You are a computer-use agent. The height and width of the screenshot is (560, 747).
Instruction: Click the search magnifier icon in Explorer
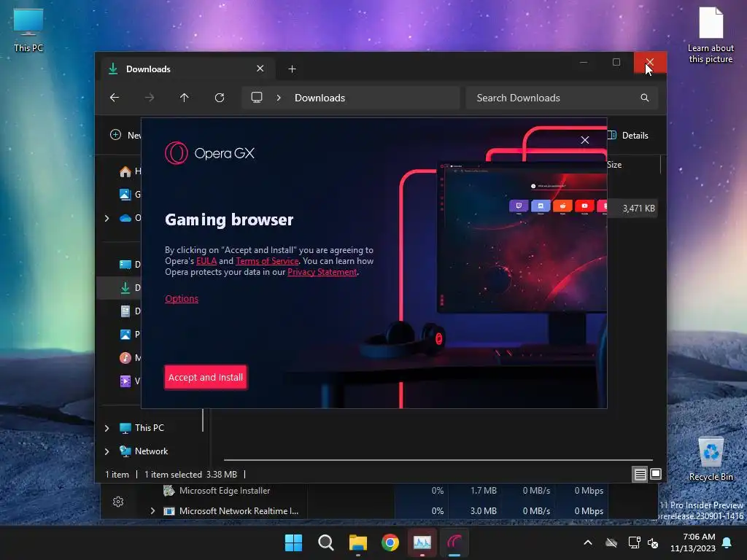(x=645, y=98)
